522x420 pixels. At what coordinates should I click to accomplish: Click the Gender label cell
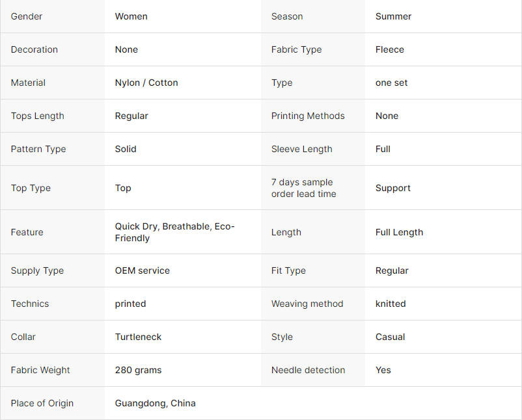tap(53, 16)
